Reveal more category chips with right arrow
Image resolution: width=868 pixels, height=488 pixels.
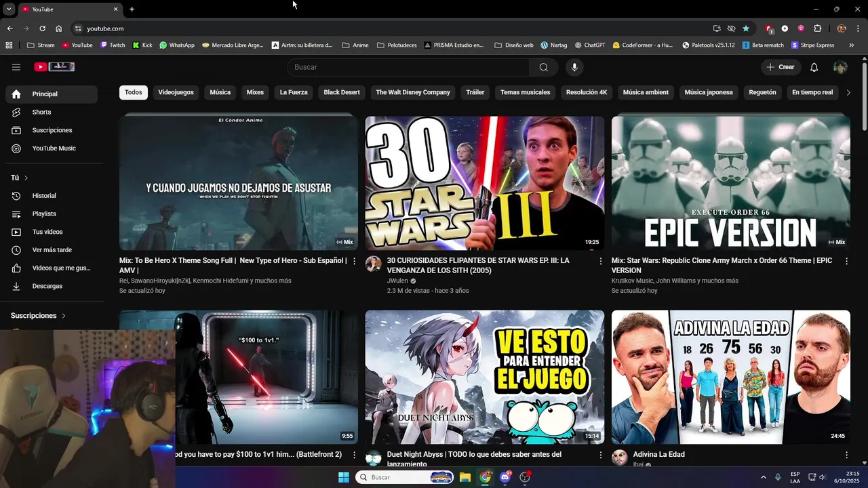[848, 92]
